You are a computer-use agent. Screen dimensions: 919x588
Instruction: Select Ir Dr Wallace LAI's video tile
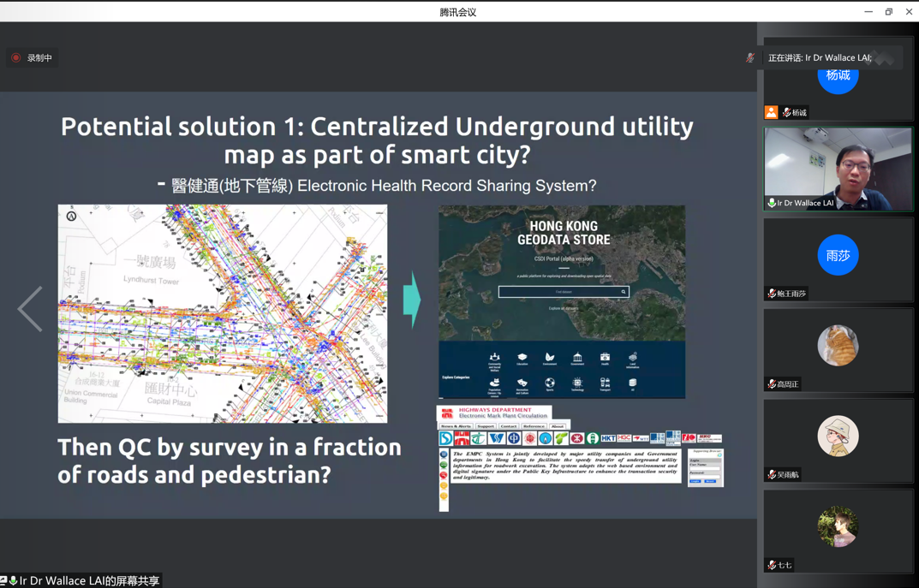tap(838, 169)
